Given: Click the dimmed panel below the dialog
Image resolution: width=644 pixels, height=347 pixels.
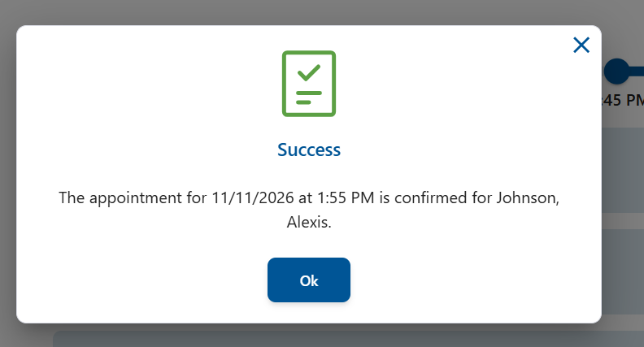Looking at the screenshot, I should 325,337.
